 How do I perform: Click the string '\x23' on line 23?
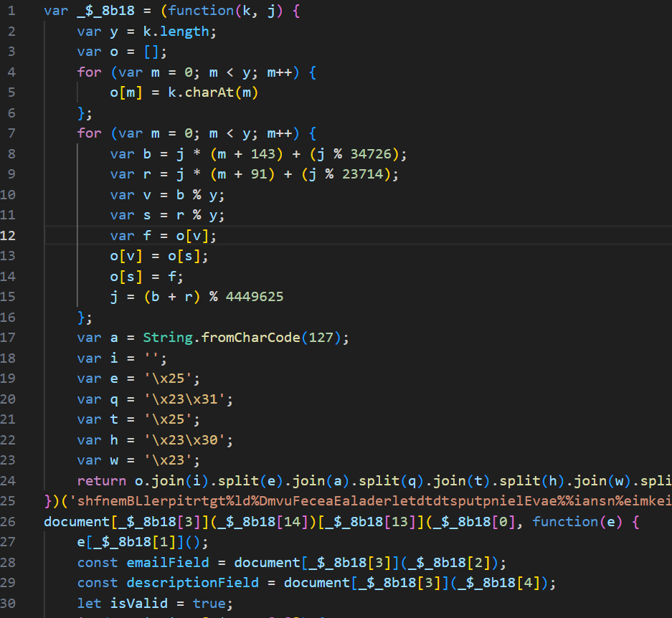click(x=168, y=460)
